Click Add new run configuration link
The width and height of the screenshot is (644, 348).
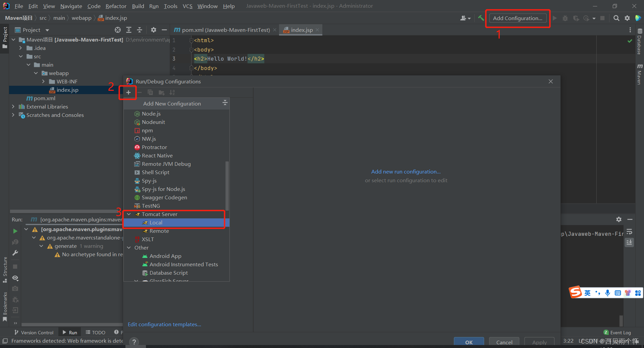pyautogui.click(x=406, y=171)
